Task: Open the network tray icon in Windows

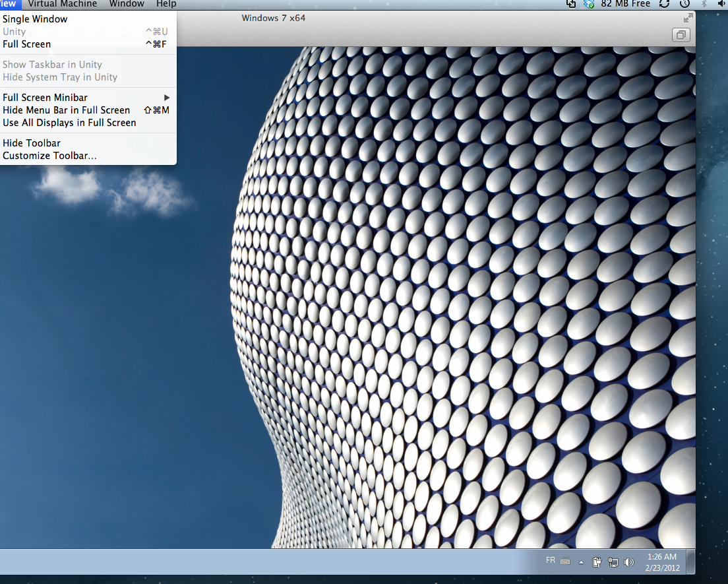Action: (613, 562)
